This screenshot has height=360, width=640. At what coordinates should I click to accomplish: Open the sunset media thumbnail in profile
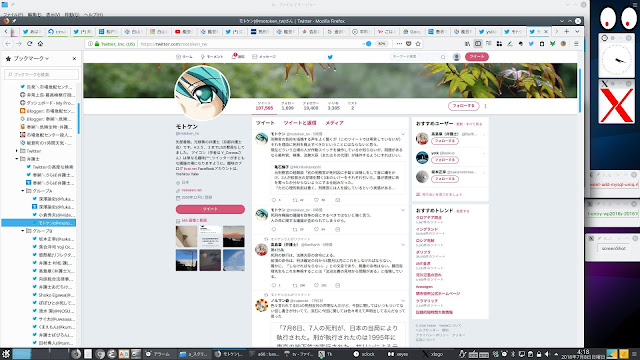(x=234, y=236)
